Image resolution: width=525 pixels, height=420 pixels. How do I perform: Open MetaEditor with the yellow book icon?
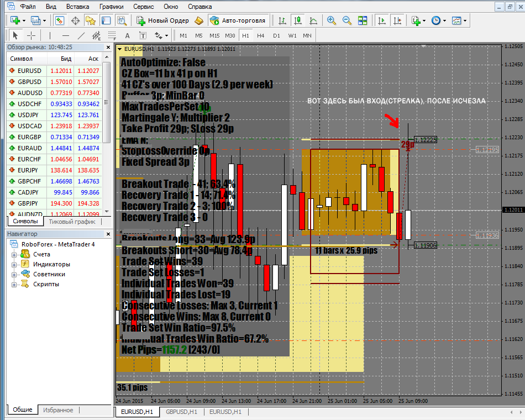tap(199, 20)
